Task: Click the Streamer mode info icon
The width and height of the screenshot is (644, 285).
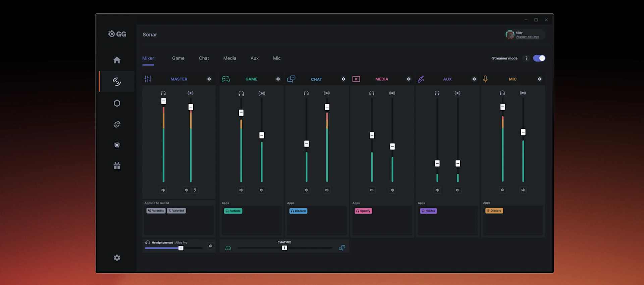Action: coord(526,58)
